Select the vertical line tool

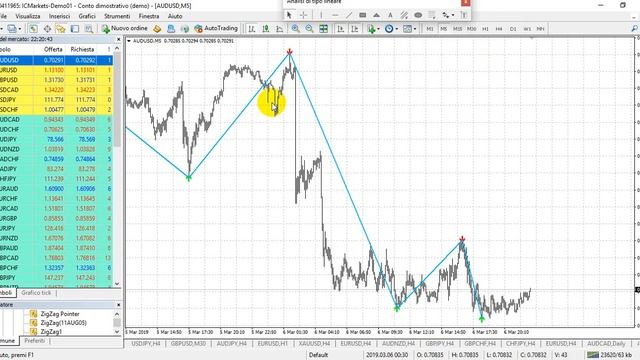point(321,15)
